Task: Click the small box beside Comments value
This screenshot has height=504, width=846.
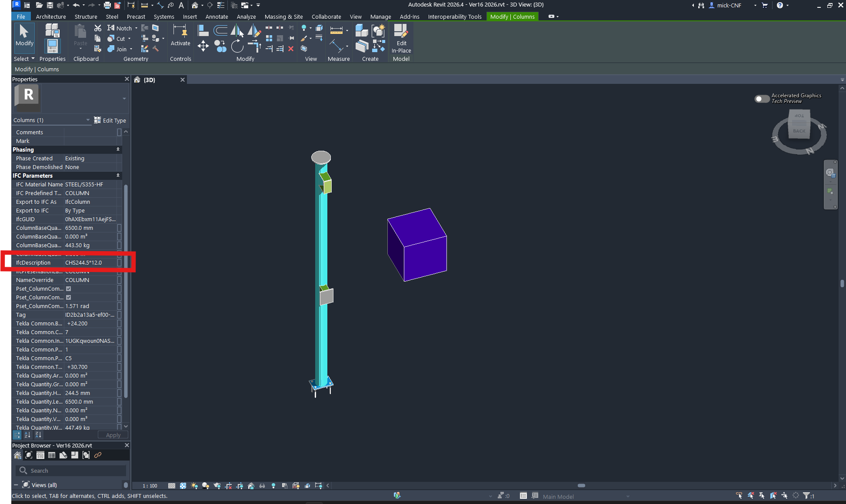Action: tap(119, 133)
